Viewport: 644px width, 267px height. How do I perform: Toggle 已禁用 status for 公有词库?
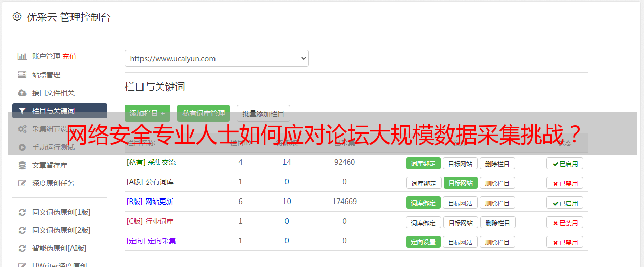pos(565,183)
